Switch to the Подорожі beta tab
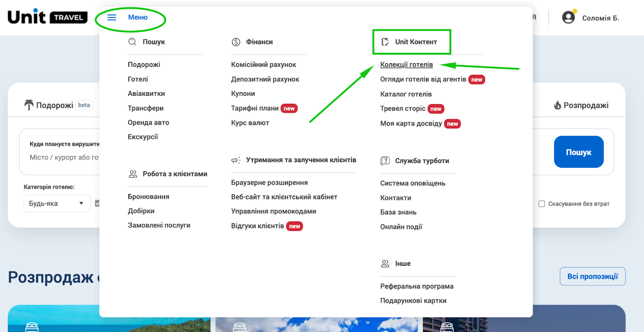644x332 pixels. click(55, 105)
